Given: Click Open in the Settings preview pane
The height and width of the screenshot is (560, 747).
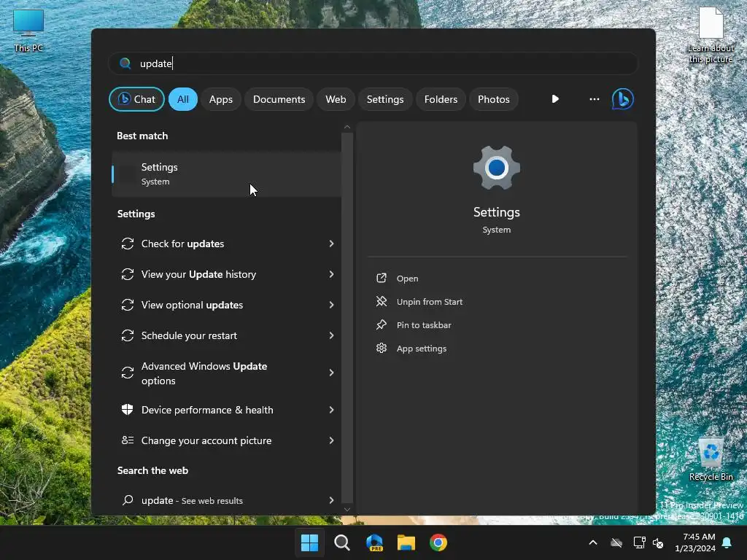Looking at the screenshot, I should point(407,279).
